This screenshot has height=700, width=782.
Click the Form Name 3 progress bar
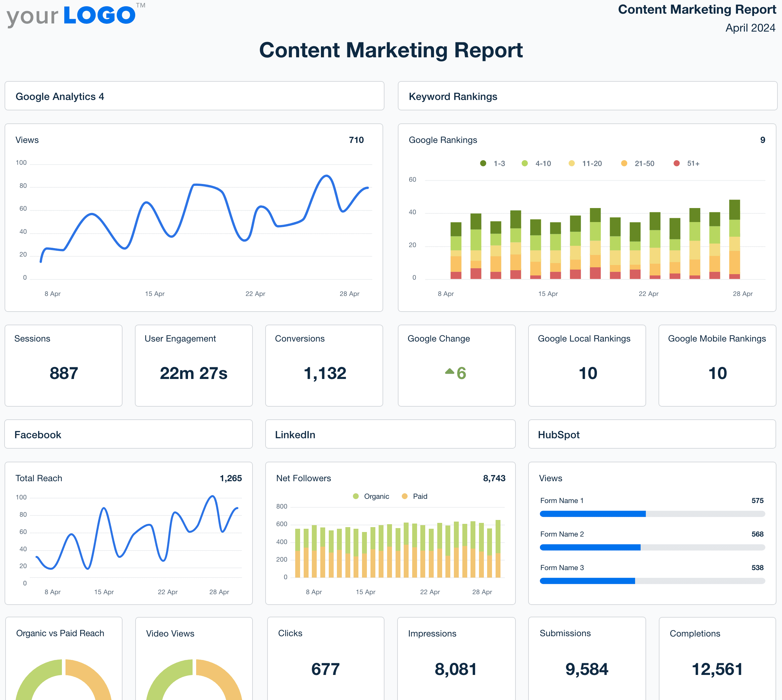[x=652, y=581]
